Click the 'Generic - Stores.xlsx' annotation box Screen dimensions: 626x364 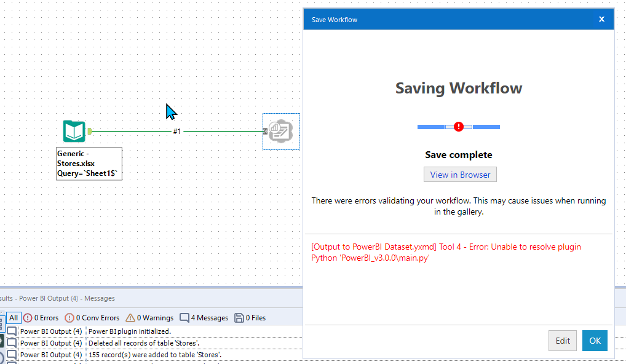(x=89, y=163)
